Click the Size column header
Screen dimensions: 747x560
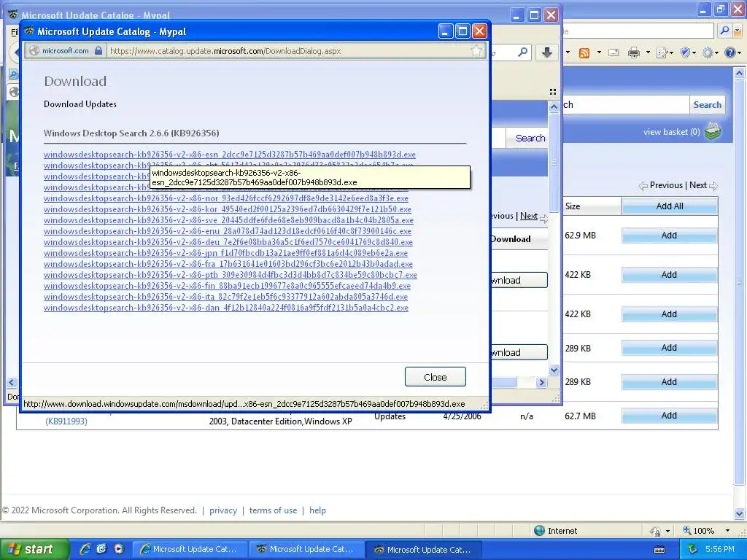pyautogui.click(x=592, y=206)
